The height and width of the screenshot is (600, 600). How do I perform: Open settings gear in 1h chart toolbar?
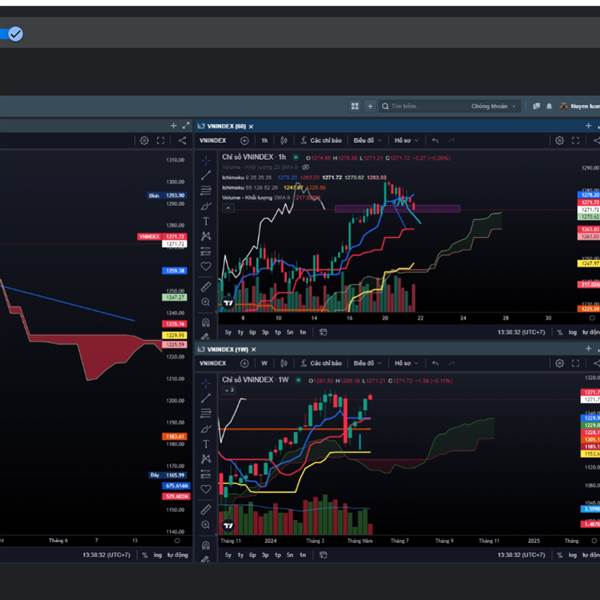(x=559, y=140)
